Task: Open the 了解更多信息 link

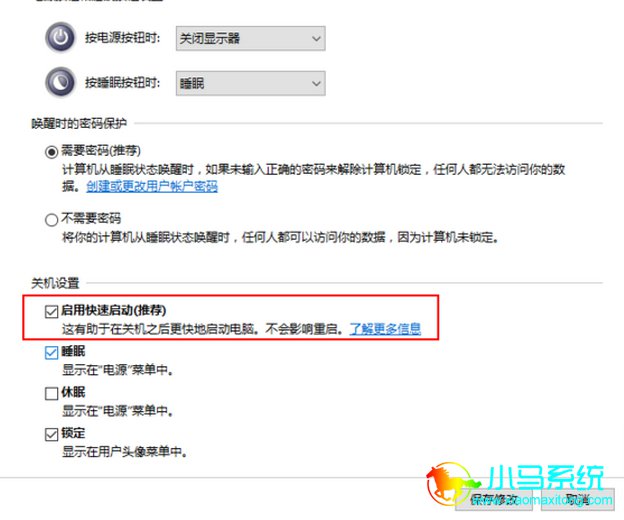Action: 385,329
